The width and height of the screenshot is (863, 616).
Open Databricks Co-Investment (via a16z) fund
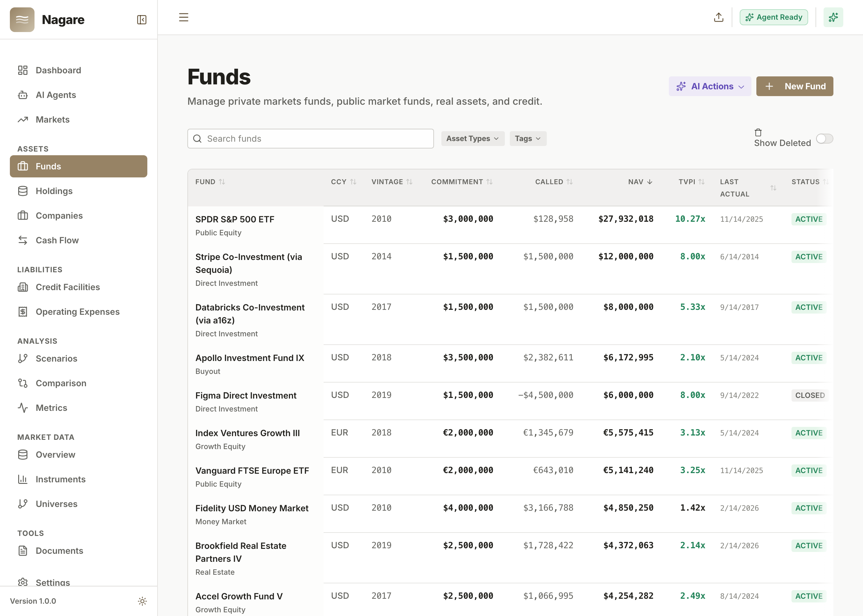click(x=250, y=314)
